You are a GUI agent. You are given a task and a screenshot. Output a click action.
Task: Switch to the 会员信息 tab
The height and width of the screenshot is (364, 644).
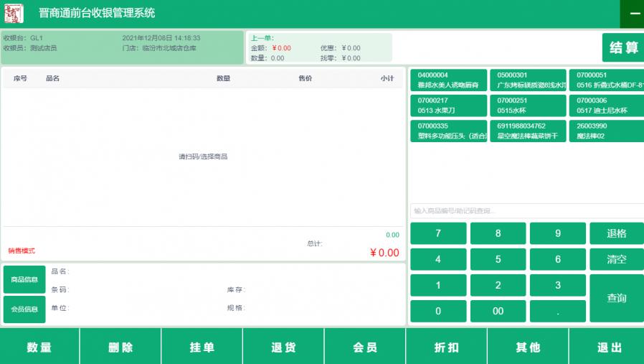click(24, 309)
